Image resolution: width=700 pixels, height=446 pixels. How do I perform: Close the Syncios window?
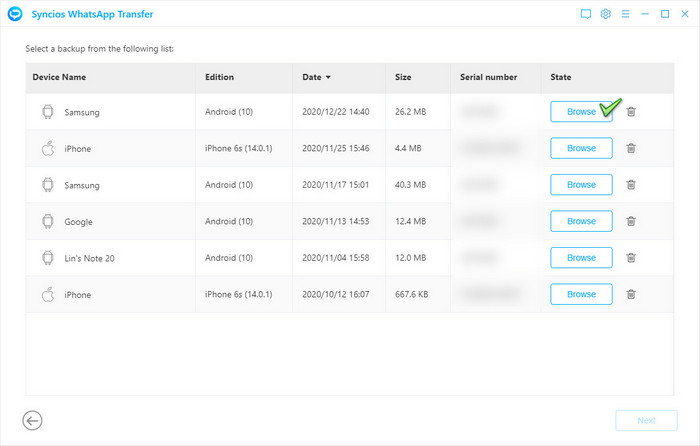click(x=685, y=14)
